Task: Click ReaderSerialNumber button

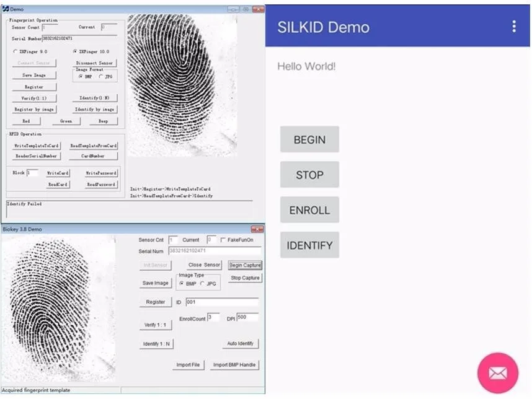Action: (37, 156)
